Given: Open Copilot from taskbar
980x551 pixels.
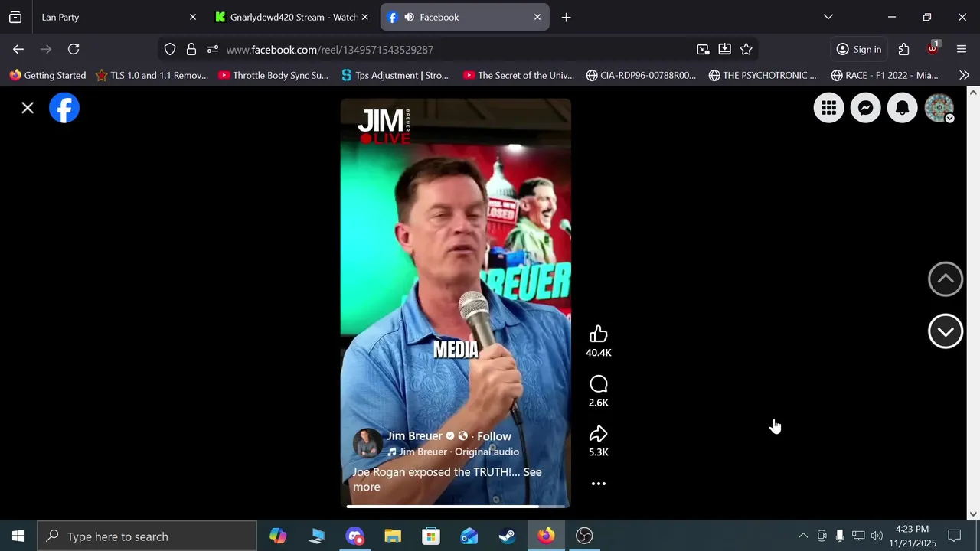Looking at the screenshot, I should pos(278,536).
